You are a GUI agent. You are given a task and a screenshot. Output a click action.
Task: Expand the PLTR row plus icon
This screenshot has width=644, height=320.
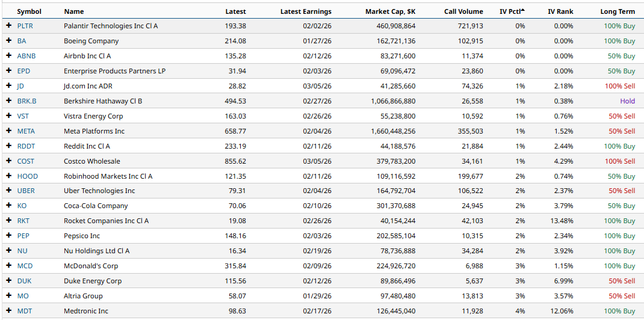point(9,26)
